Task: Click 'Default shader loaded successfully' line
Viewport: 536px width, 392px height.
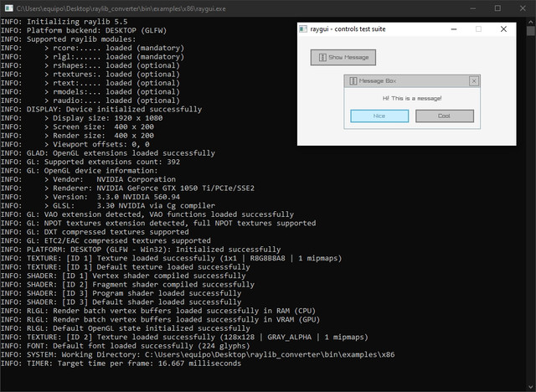Action: (121, 302)
